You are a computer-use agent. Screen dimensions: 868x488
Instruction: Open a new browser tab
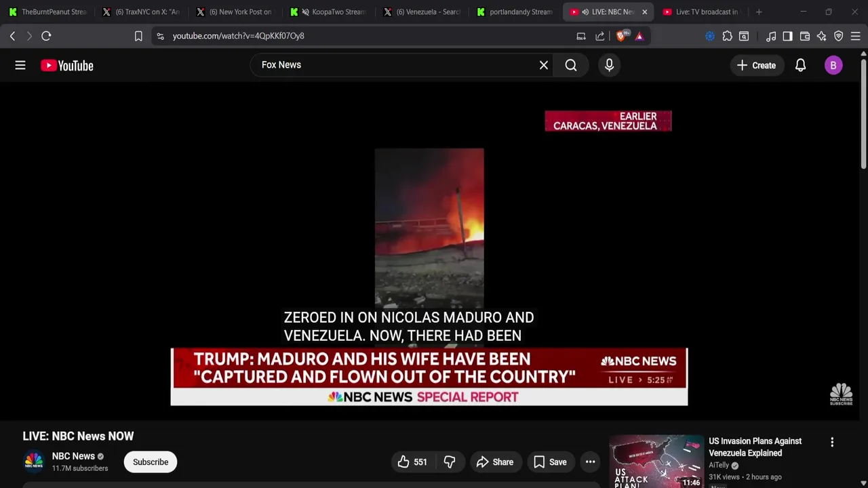pyautogui.click(x=759, y=12)
